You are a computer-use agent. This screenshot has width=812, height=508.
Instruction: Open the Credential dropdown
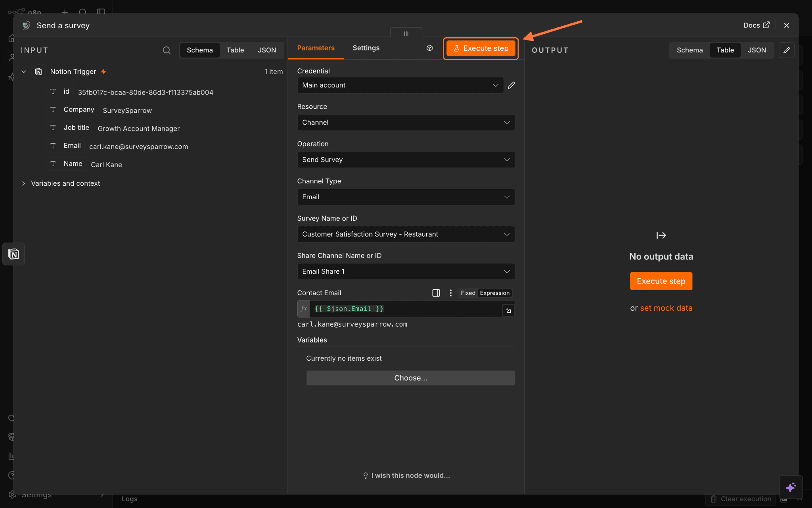[x=400, y=85]
